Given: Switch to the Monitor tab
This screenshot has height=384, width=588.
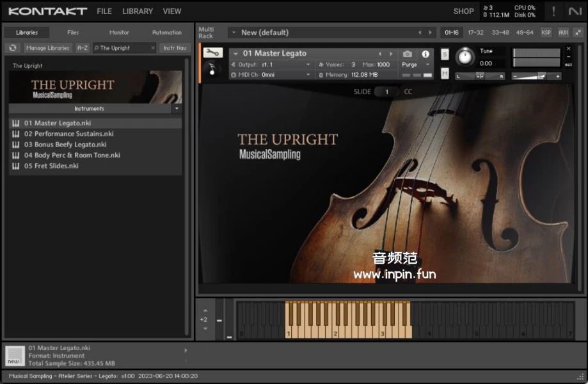Looking at the screenshot, I should point(119,33).
